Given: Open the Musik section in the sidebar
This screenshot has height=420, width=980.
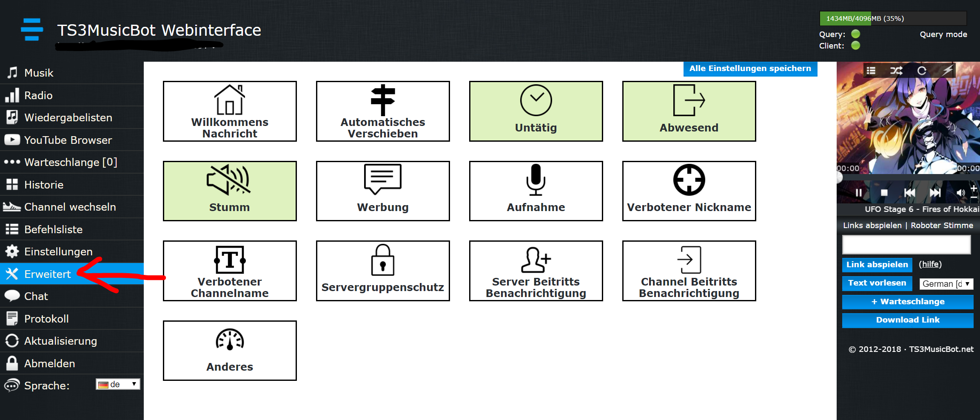Looking at the screenshot, I should click(72, 73).
